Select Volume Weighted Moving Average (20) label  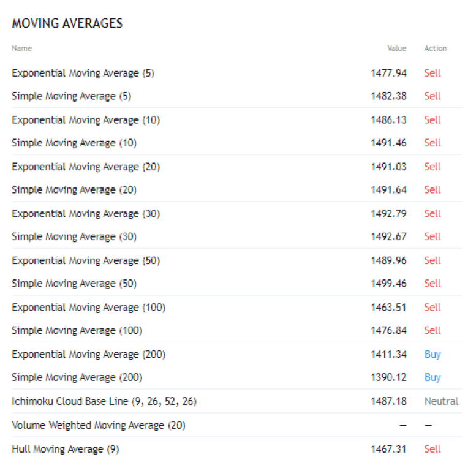point(99,425)
